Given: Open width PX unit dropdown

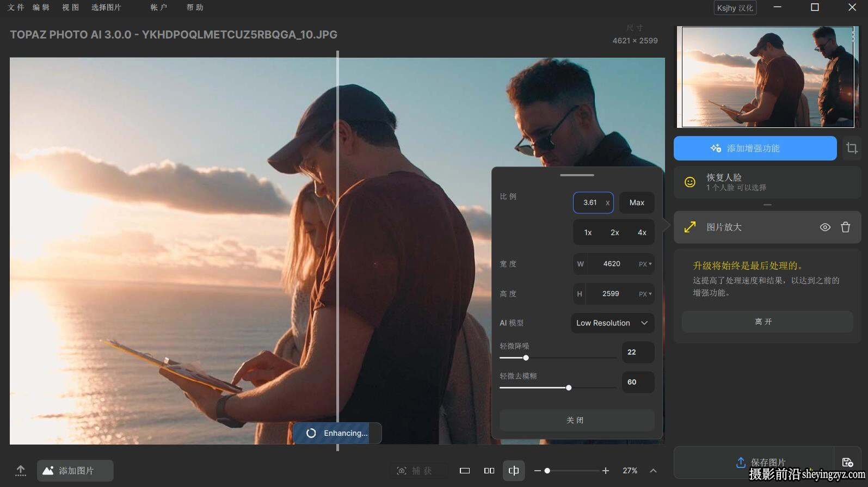Looking at the screenshot, I should [x=645, y=264].
